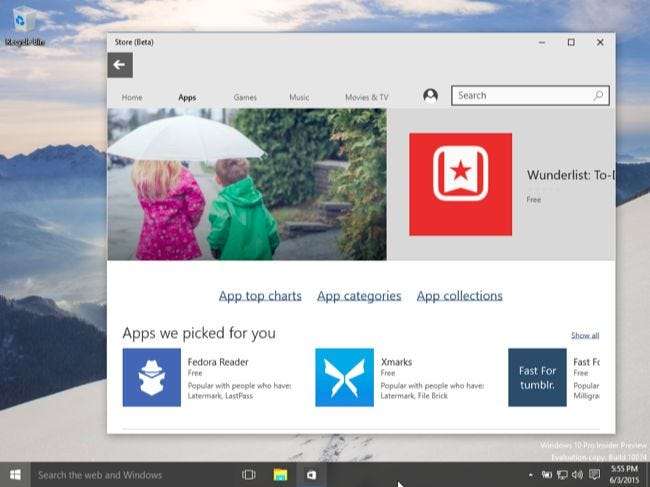Click the Store Search input field
Viewport: 650px width, 487px height.
(x=520, y=96)
